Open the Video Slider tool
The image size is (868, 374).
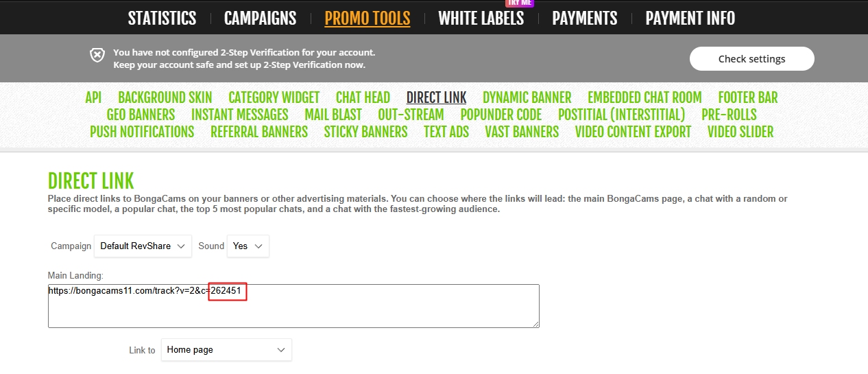tap(740, 132)
